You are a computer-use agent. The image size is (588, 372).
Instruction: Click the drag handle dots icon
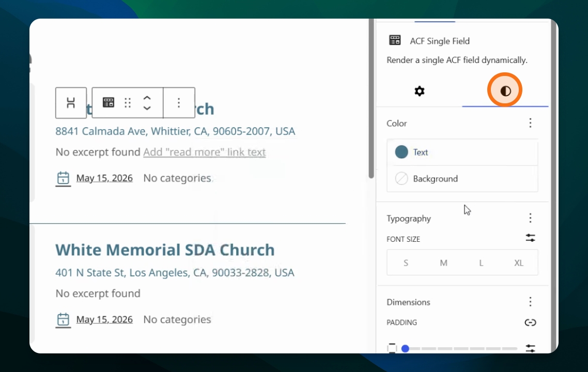click(x=128, y=103)
